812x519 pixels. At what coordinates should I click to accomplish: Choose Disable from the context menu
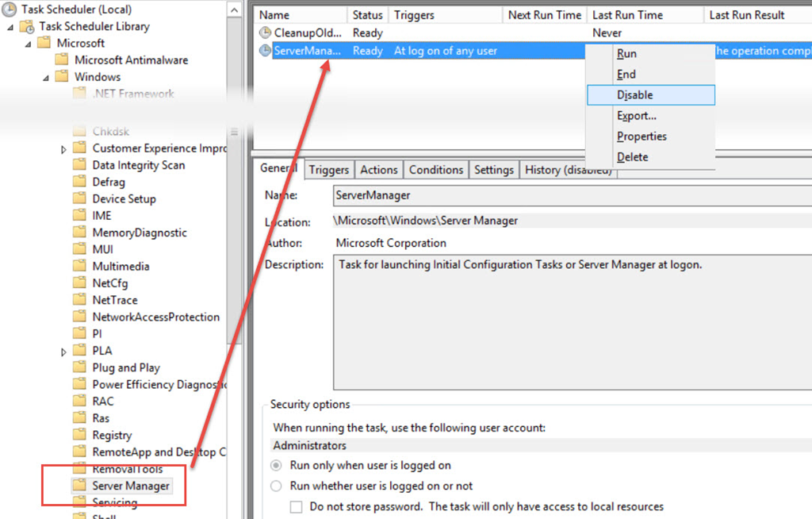(x=635, y=95)
